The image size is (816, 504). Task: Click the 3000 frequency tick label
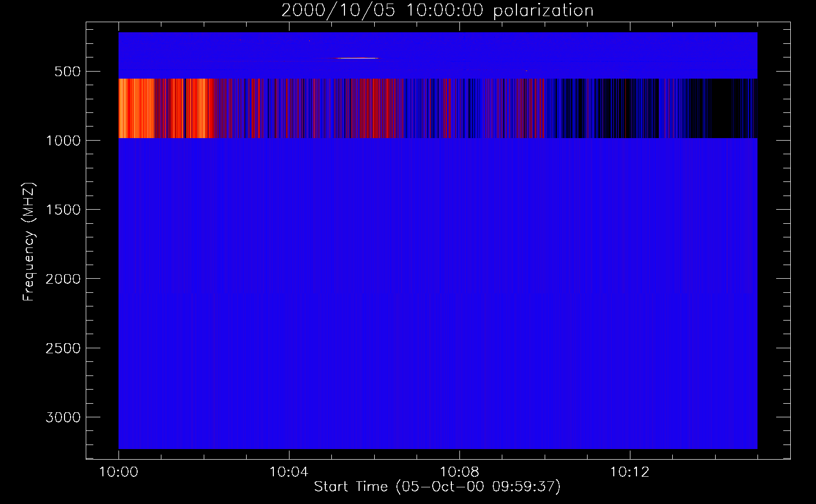coord(64,417)
